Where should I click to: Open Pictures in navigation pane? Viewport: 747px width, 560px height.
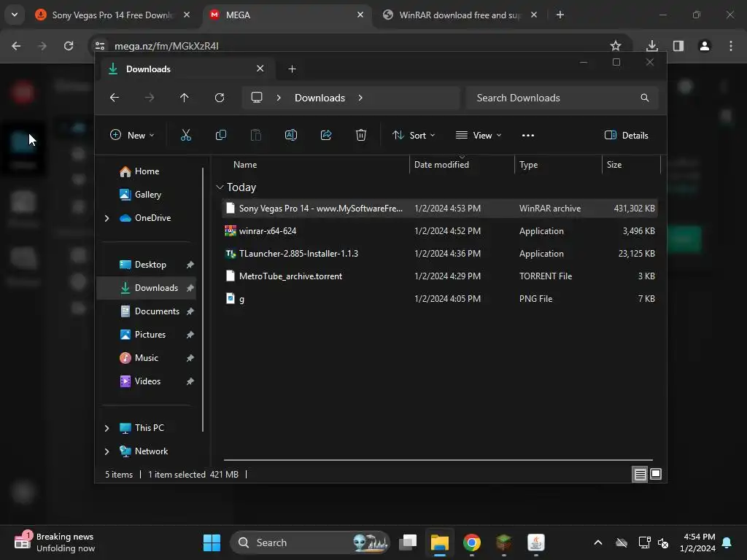click(x=150, y=335)
